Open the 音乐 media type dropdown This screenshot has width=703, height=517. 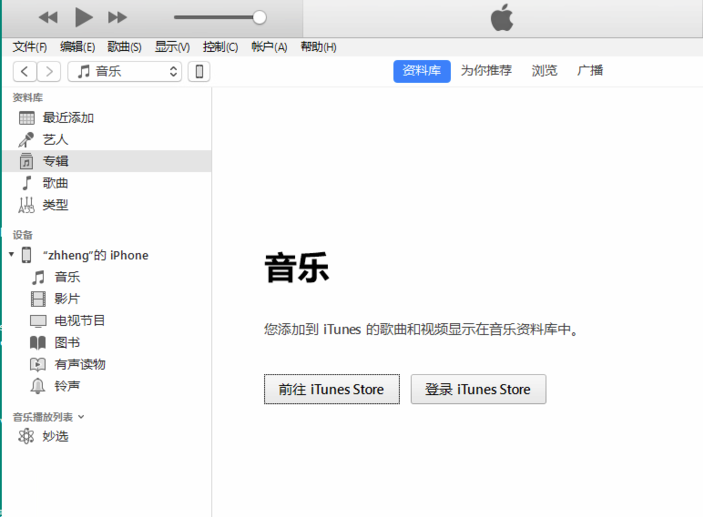125,71
